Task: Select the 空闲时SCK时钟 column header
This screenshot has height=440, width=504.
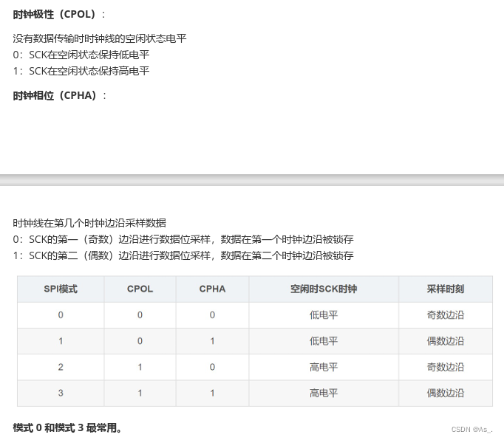Action: click(x=324, y=289)
